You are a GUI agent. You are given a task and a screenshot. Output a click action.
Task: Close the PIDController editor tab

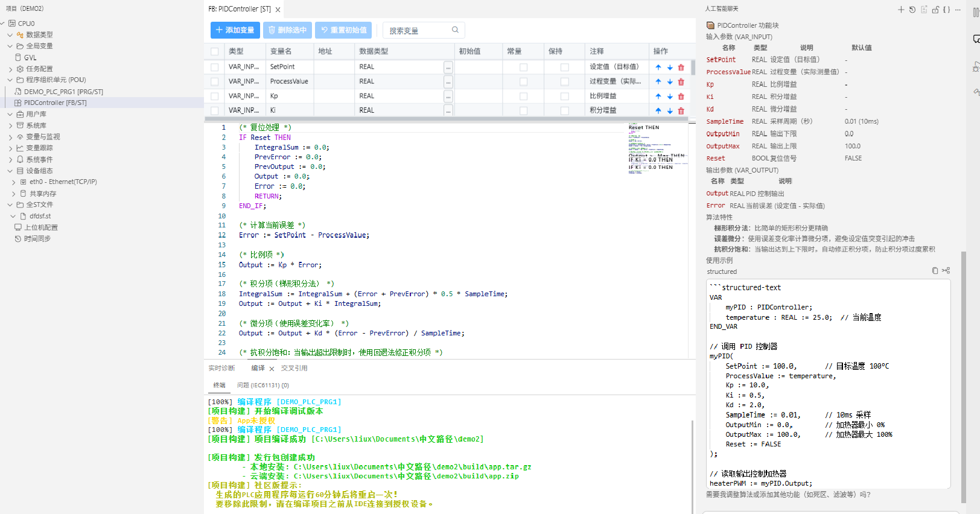pyautogui.click(x=278, y=10)
